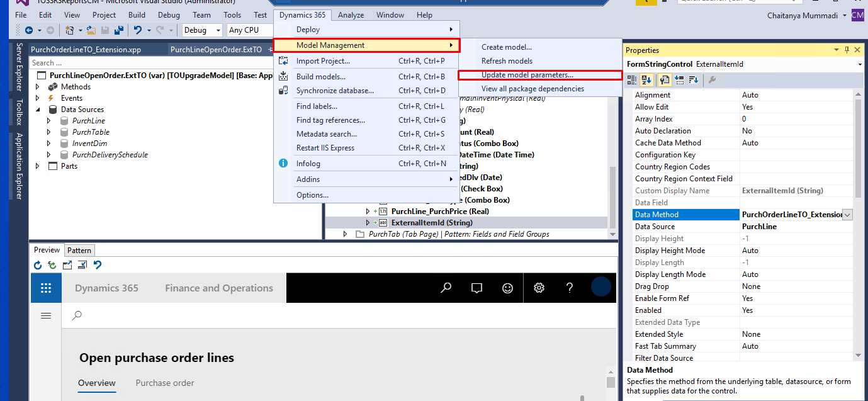Viewport: 868px width, 401px height.
Task: Select Create model menu item
Action: [x=507, y=47]
